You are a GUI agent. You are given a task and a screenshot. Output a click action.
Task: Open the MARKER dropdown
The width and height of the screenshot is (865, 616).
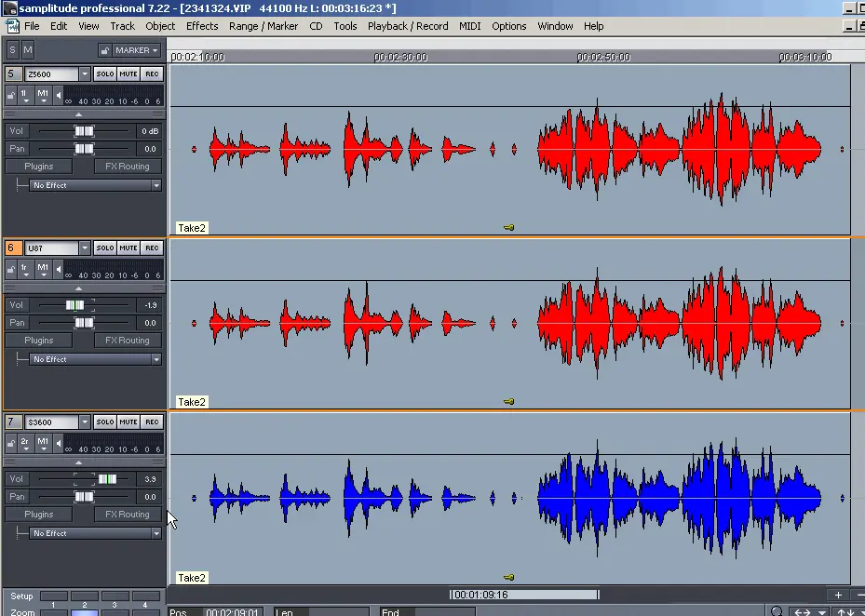[138, 50]
